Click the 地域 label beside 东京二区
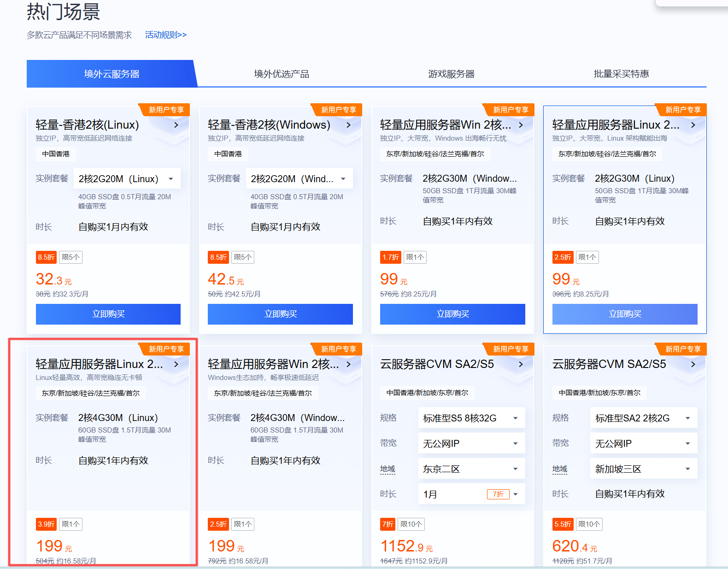This screenshot has width=728, height=569. (x=388, y=469)
